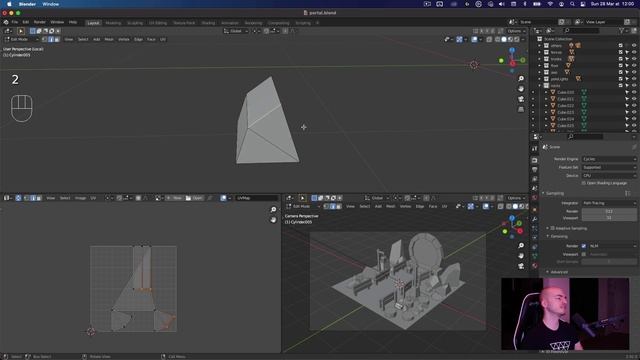The image size is (640, 360).
Task: Open the View Layer properties tab icon
Action: tap(535, 179)
